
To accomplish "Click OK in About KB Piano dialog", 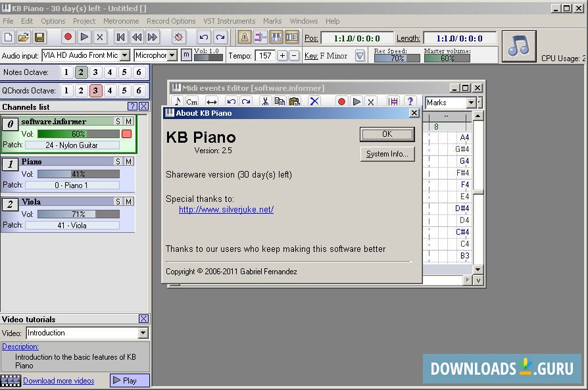I will tap(387, 134).
